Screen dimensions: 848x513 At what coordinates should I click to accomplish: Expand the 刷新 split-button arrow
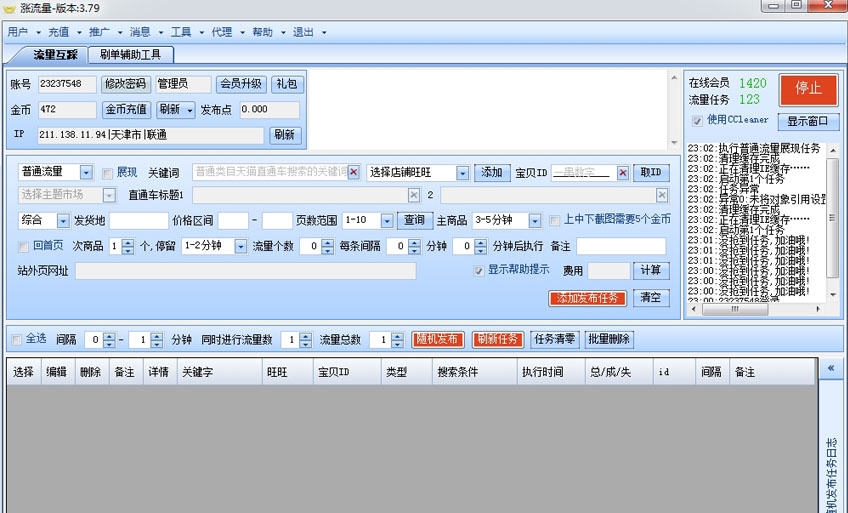pos(189,110)
